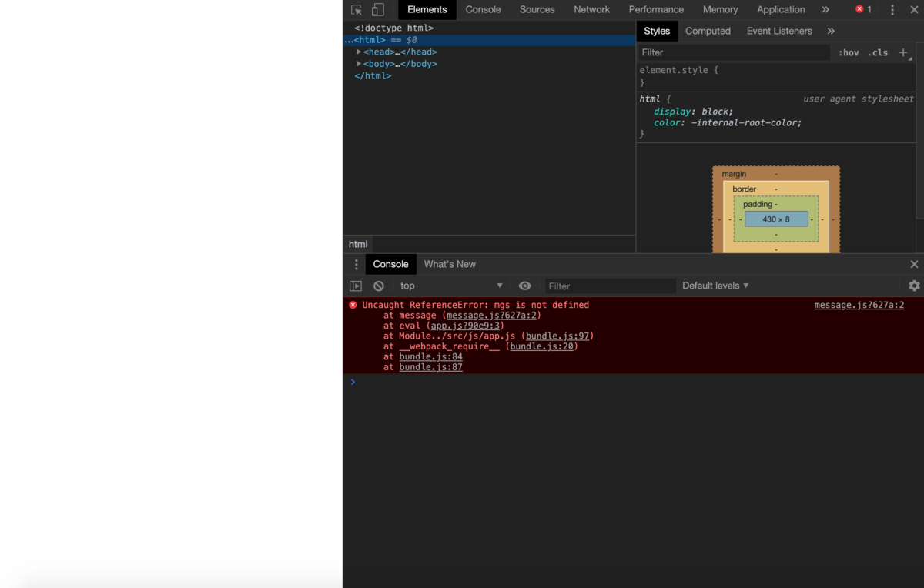Open the DevTools customize menu
Image resolution: width=924 pixels, height=588 pixels.
tap(892, 9)
